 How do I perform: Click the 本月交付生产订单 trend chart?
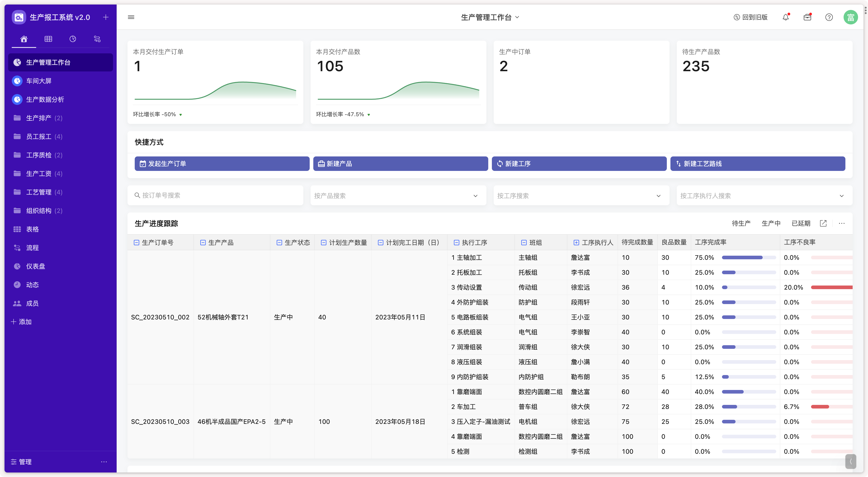215,90
